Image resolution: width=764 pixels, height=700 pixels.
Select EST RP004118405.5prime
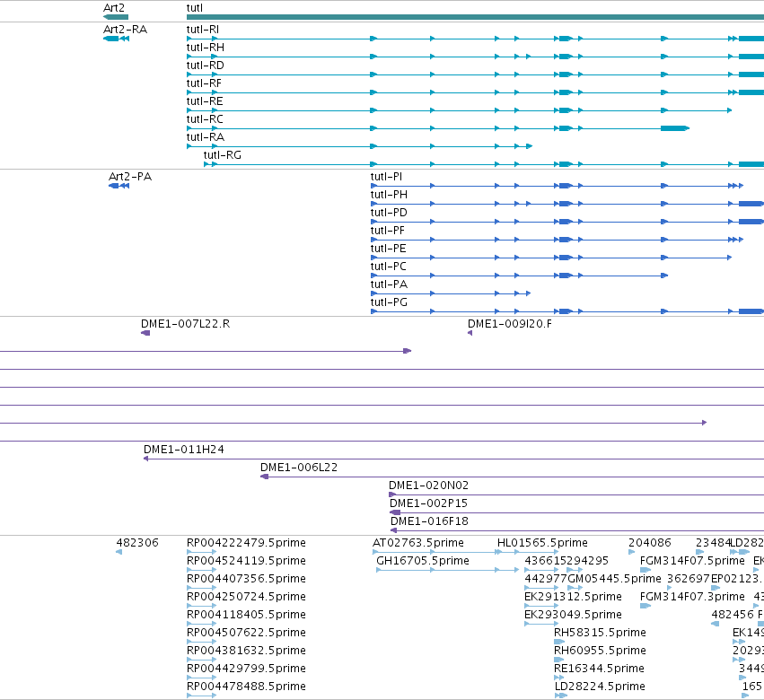246,616
